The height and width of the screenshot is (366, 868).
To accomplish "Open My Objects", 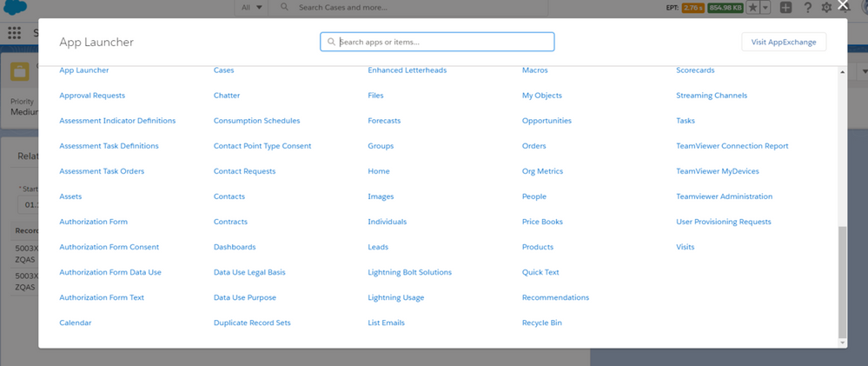I will (542, 96).
